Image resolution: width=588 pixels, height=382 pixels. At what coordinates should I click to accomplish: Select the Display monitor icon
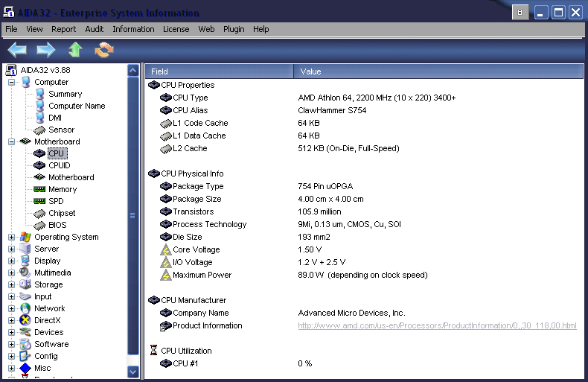point(25,261)
